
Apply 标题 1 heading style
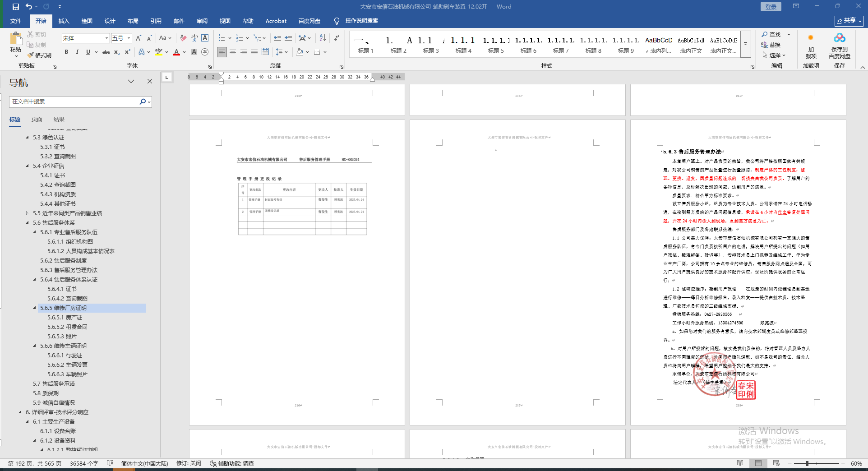click(x=366, y=45)
